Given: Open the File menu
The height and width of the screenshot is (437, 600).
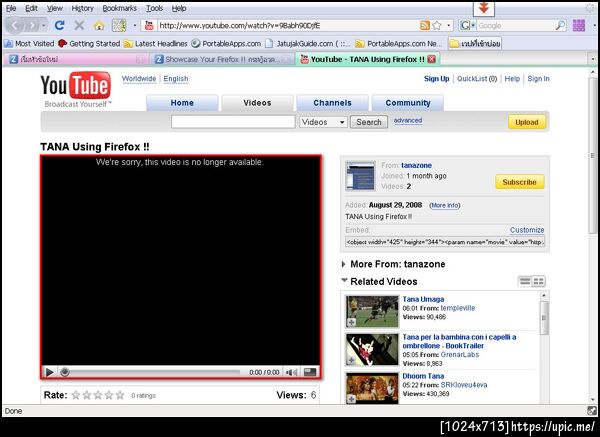Looking at the screenshot, I should point(11,8).
